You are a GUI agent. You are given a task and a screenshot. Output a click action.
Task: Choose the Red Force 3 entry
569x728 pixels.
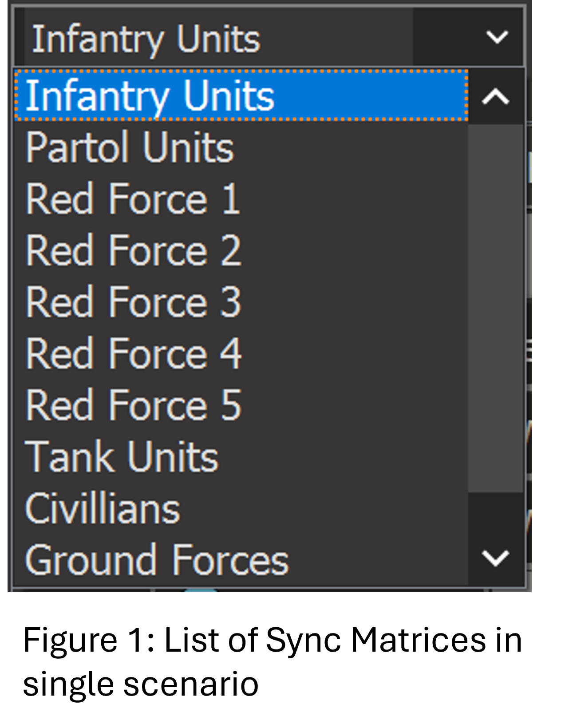240,302
